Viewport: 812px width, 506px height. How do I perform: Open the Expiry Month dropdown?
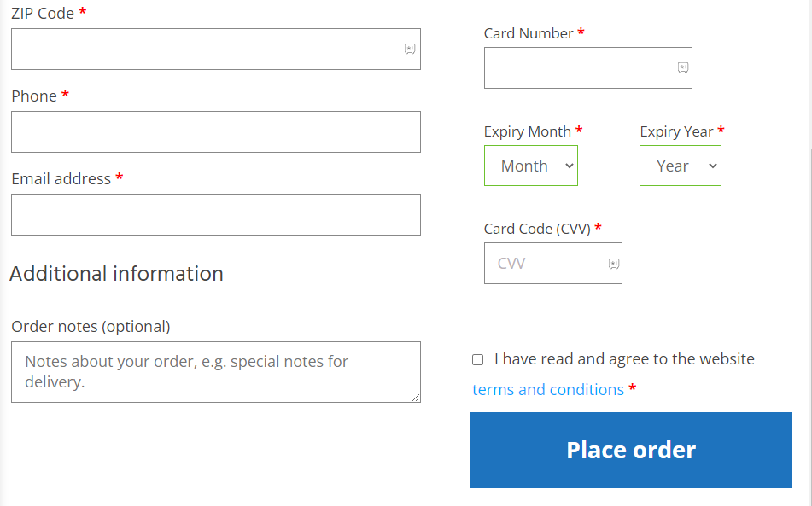coord(530,166)
